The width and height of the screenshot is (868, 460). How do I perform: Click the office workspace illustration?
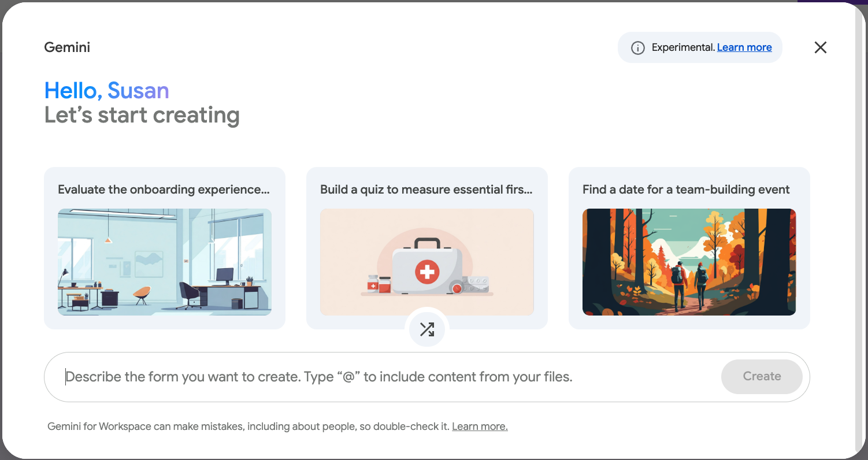coord(164,262)
